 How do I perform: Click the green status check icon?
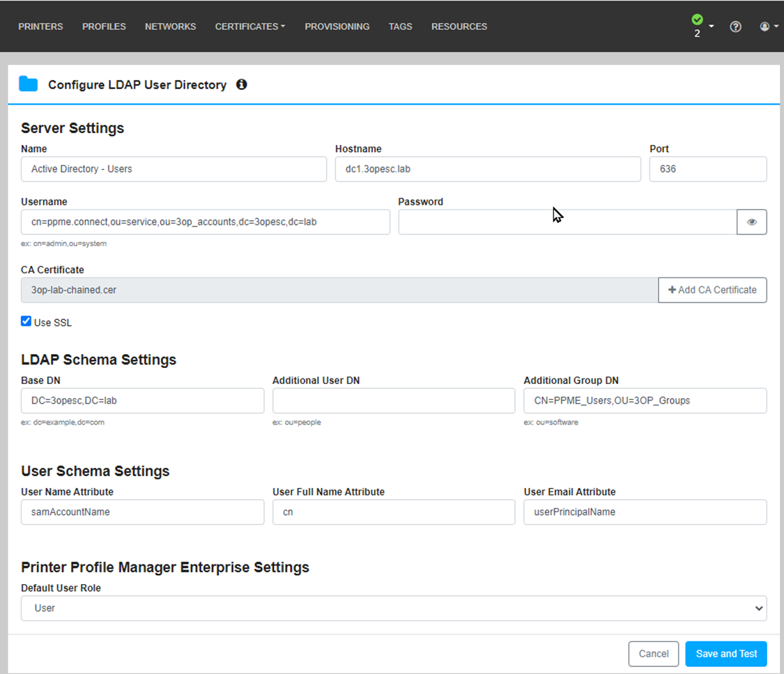[697, 19]
